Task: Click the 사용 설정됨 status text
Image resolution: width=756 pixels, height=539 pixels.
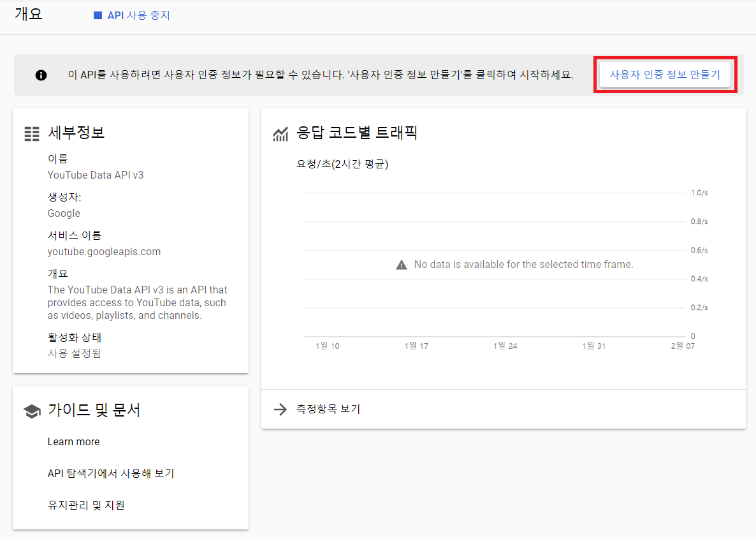Action: coord(74,353)
